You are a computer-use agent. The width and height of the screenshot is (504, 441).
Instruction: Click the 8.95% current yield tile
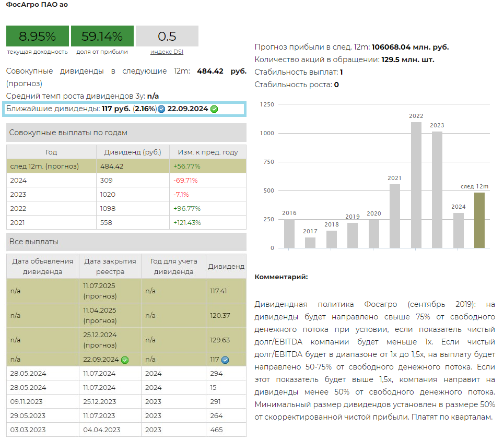point(37,36)
